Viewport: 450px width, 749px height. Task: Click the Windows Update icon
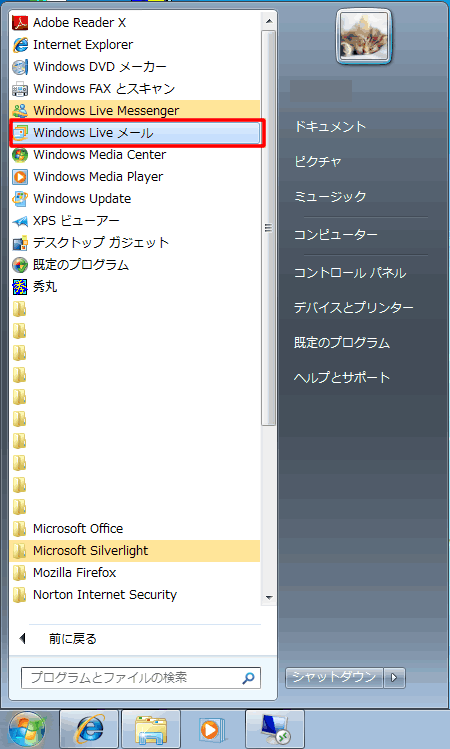[x=20, y=198]
